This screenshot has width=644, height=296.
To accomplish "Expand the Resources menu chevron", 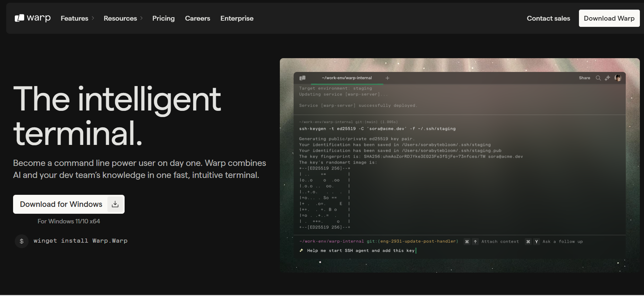I will [141, 18].
